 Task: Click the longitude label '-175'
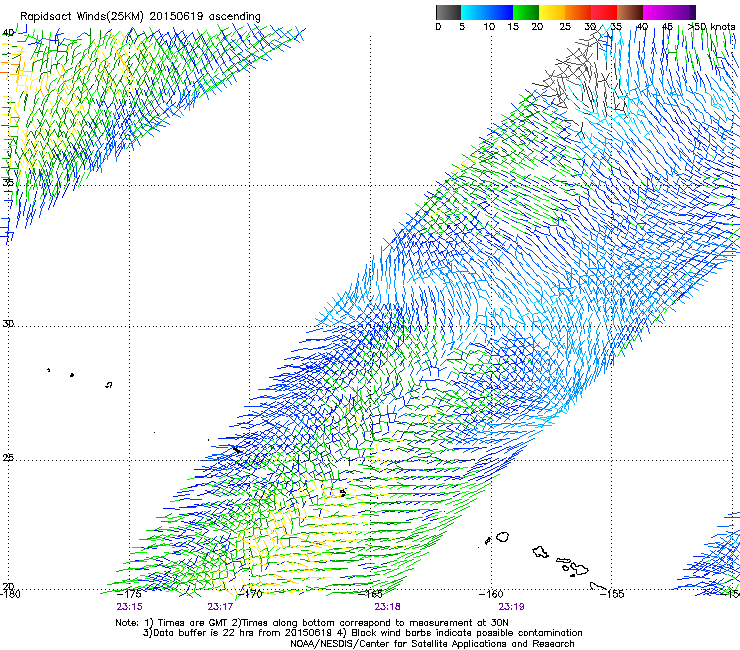[129, 594]
